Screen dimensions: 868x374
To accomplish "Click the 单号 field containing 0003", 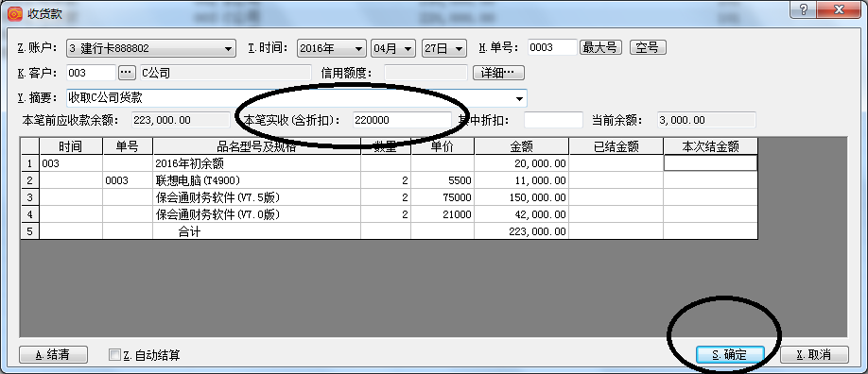I will (x=552, y=47).
